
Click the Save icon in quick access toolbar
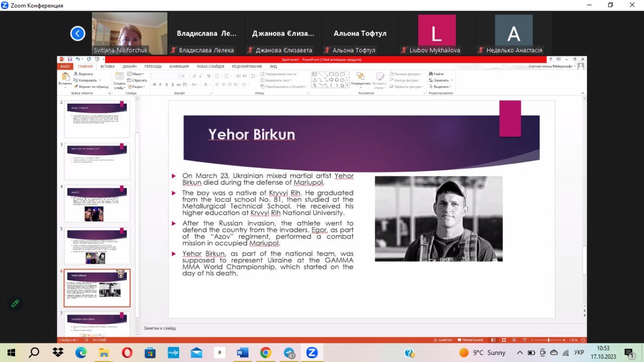click(70, 59)
